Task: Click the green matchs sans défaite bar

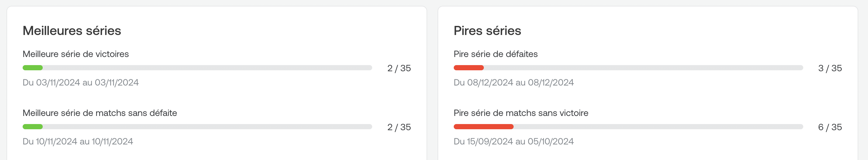Action: (33, 127)
